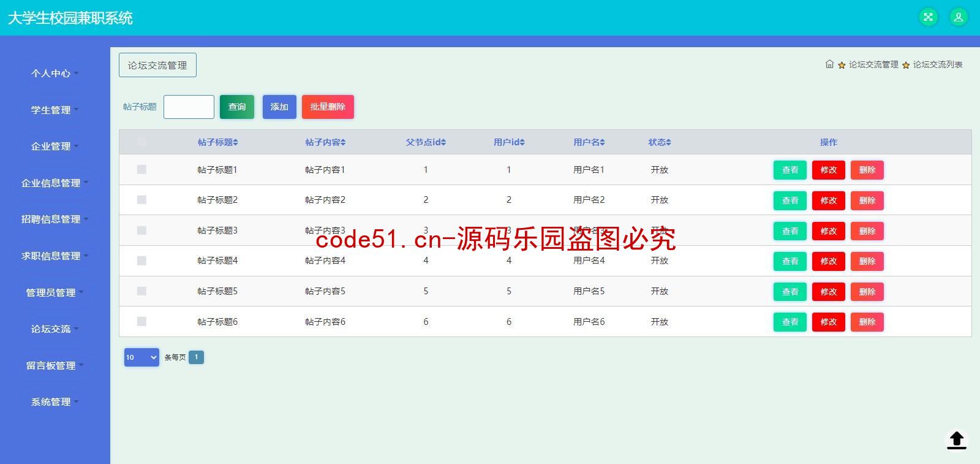The height and width of the screenshot is (464, 980).
Task: Select cell 帖子内容1
Action: click(x=325, y=170)
